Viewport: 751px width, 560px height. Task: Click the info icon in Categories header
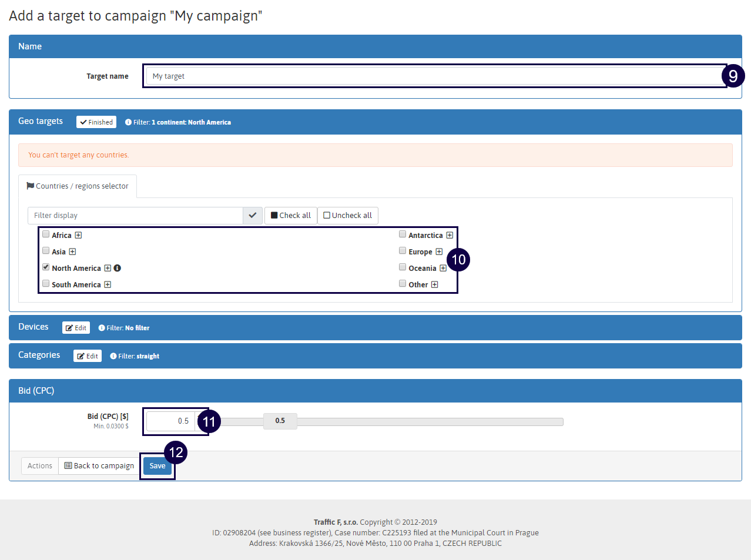click(x=113, y=356)
